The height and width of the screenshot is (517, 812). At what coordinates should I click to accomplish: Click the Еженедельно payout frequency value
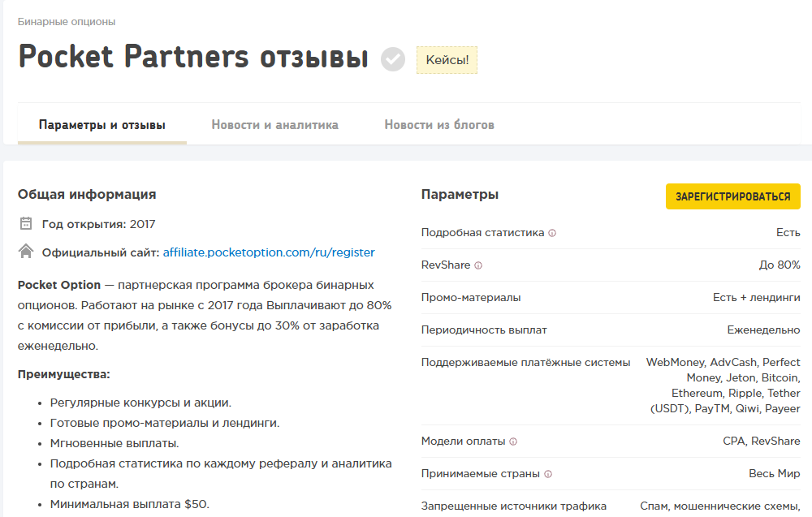[763, 330]
